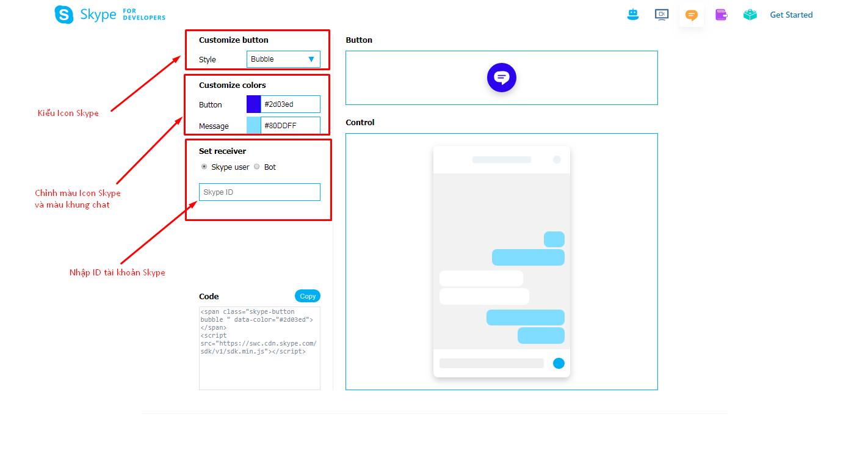Click the Skype for Developers logo
The height and width of the screenshot is (461, 868).
pyautogui.click(x=110, y=15)
